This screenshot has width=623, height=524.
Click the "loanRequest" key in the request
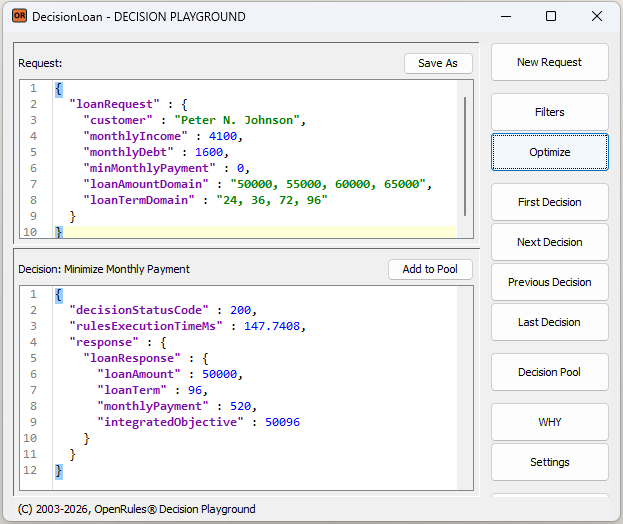click(114, 104)
